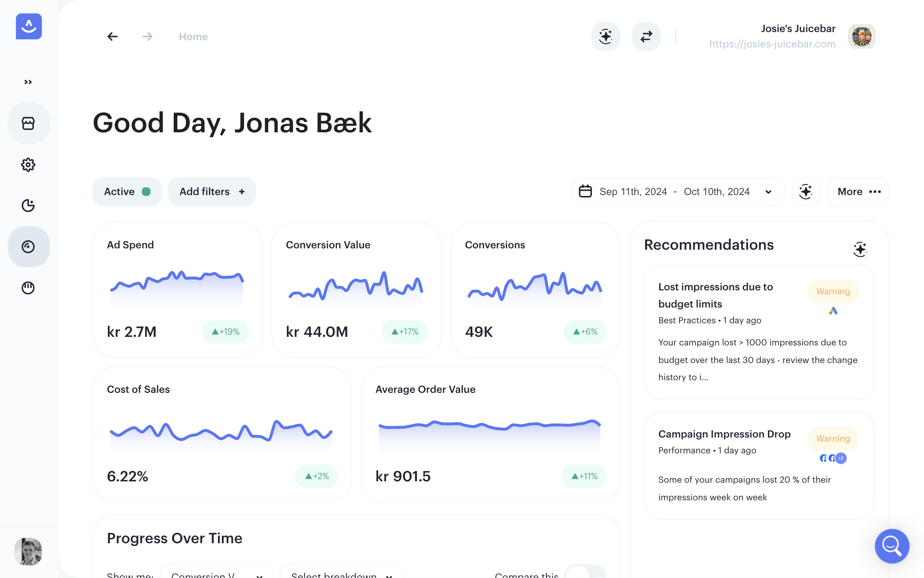Screen dimensions: 924x578
Task: Click the app logo in sidebar
Action: 29,26
